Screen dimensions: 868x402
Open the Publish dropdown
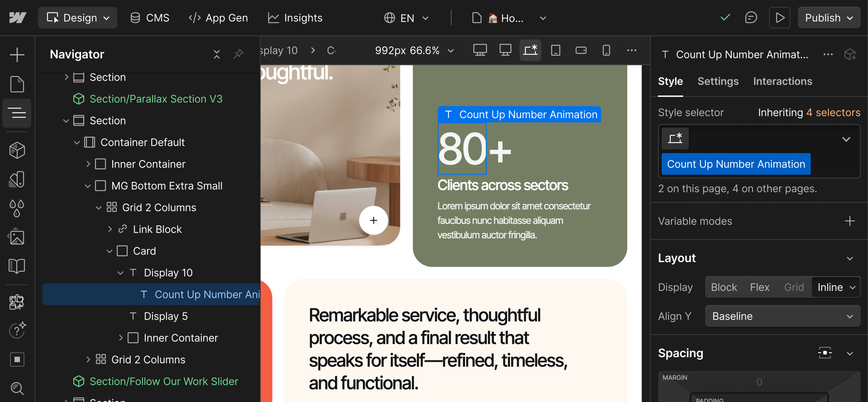pyautogui.click(x=829, y=17)
